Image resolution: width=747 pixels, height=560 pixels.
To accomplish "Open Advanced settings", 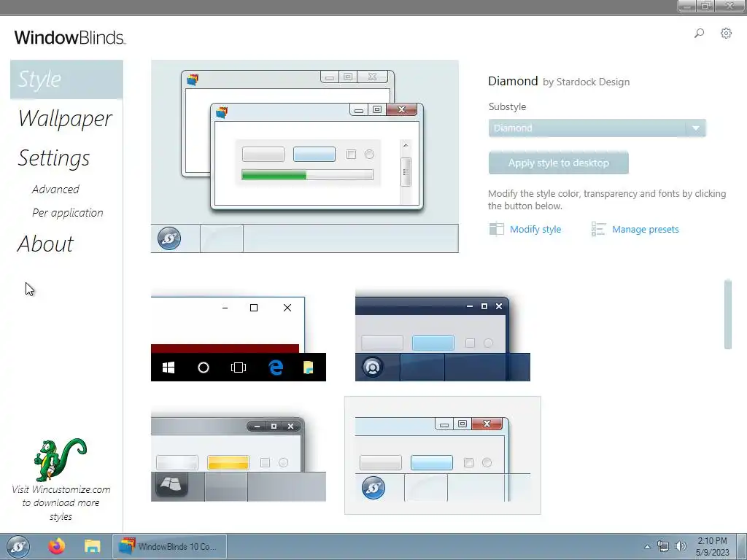I will pyautogui.click(x=55, y=189).
